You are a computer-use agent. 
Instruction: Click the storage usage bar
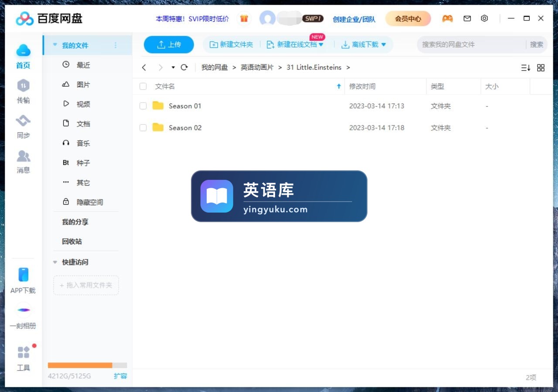(x=87, y=365)
